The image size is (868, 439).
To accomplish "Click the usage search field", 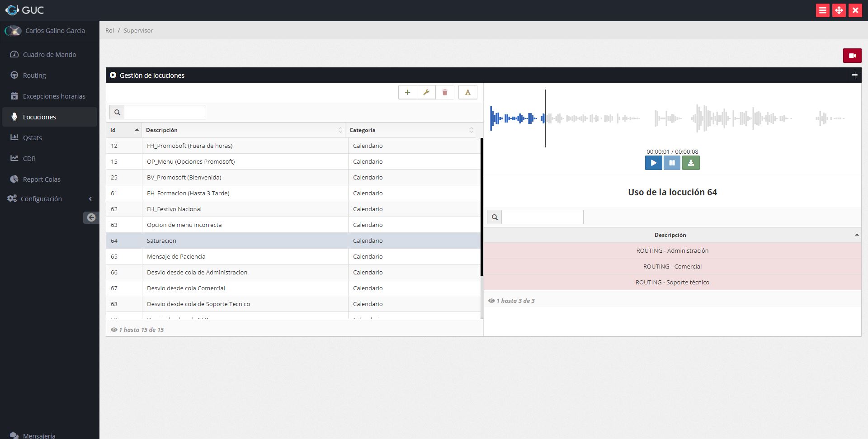I will point(542,217).
